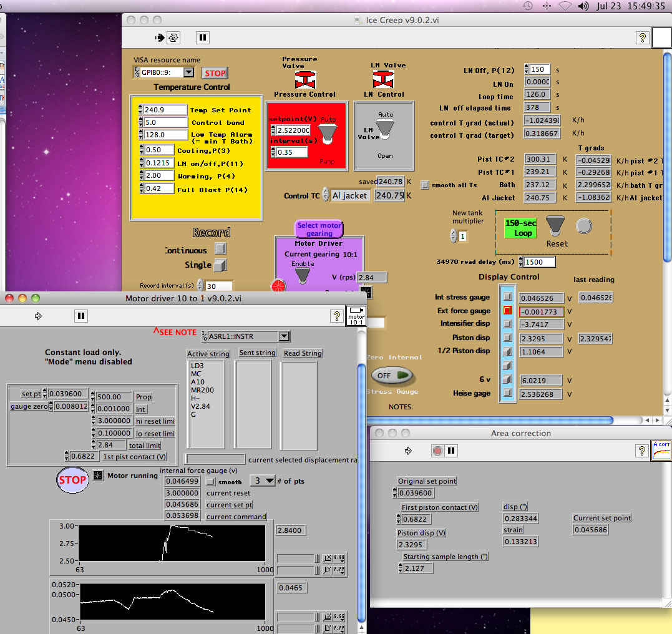Open VISA resource name GPIB0 dropdown
Viewport: 672px width, 634px height.
pos(188,72)
